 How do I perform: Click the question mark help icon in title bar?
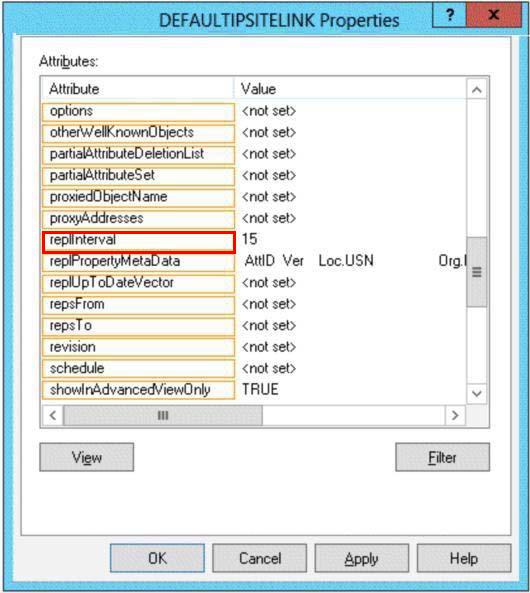(x=449, y=15)
